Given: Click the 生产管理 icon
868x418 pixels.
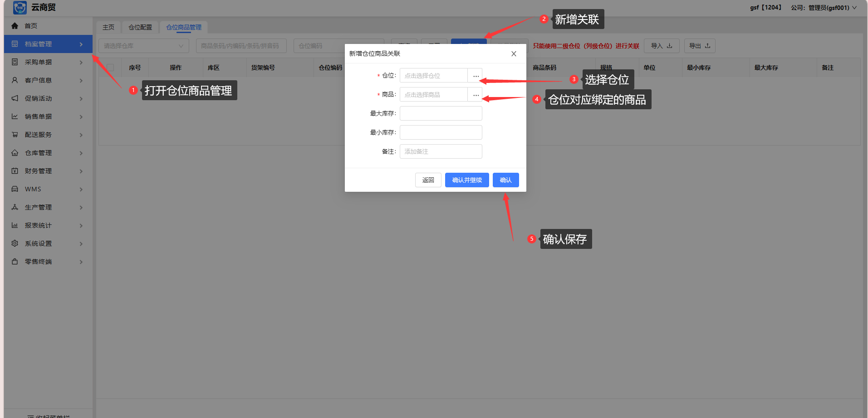Looking at the screenshot, I should 15,207.
